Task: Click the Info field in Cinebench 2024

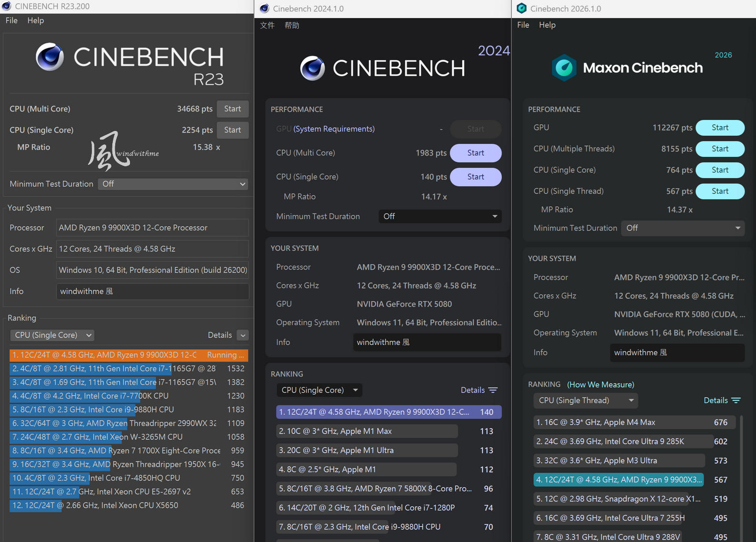Action: [x=427, y=342]
